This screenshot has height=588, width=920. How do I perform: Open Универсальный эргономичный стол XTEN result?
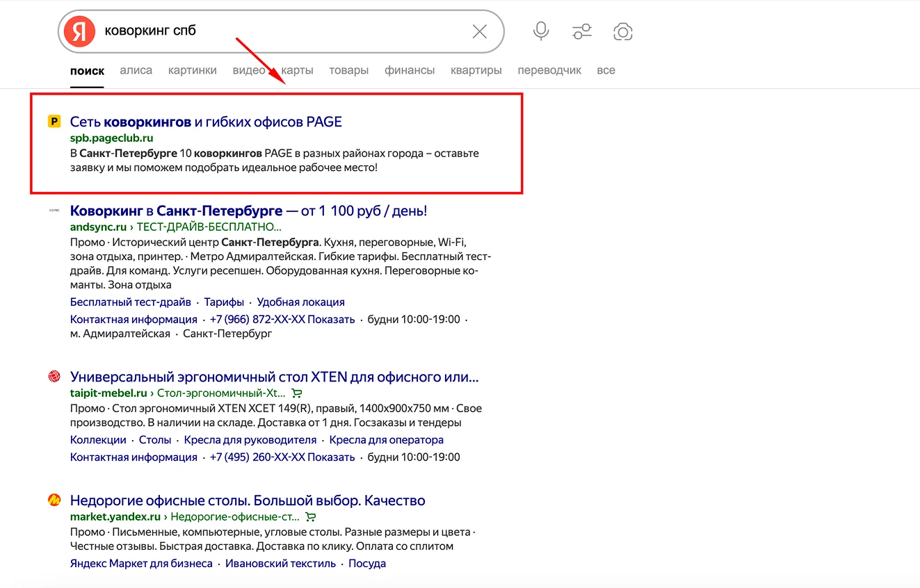(275, 377)
